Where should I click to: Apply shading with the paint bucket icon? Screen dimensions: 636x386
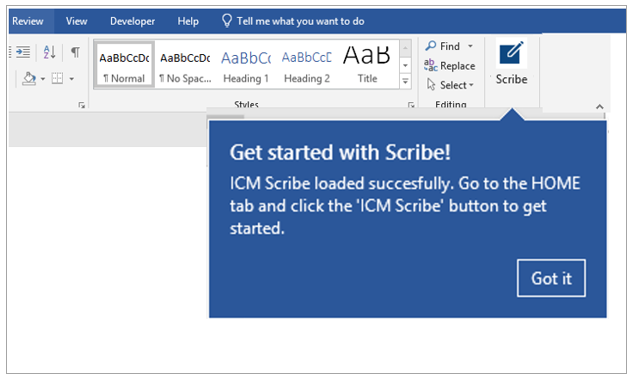coord(29,78)
